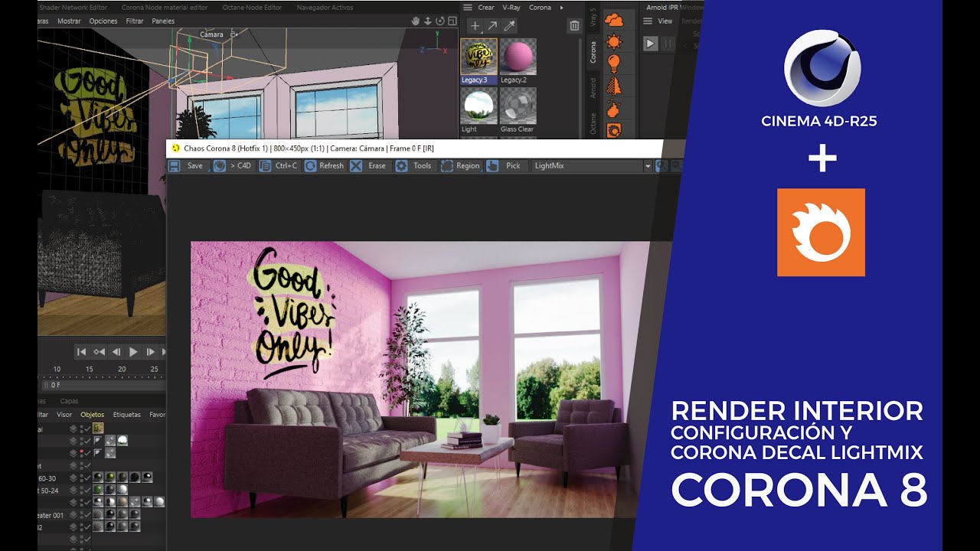This screenshot has width=980, height=551.
Task: Open the Etiquetas menu in object manager
Action: click(x=127, y=415)
